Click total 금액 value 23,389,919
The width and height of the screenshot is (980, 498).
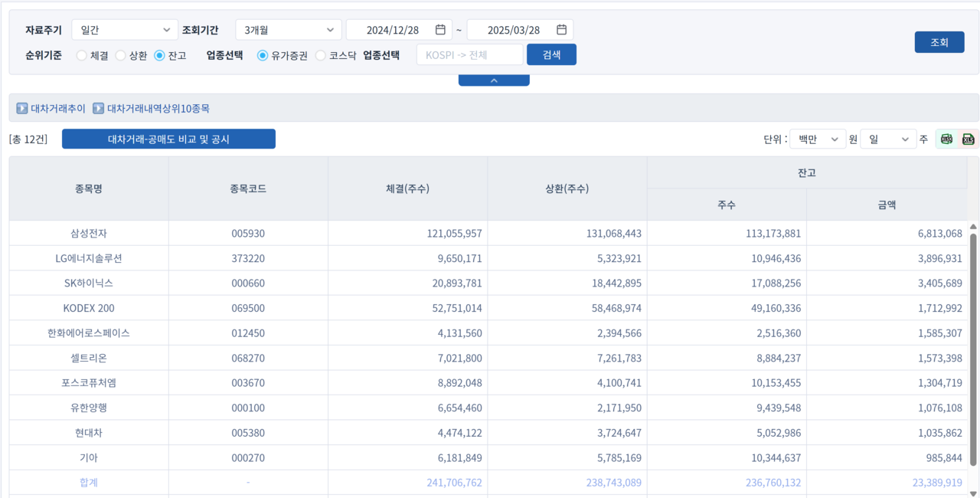pos(938,483)
